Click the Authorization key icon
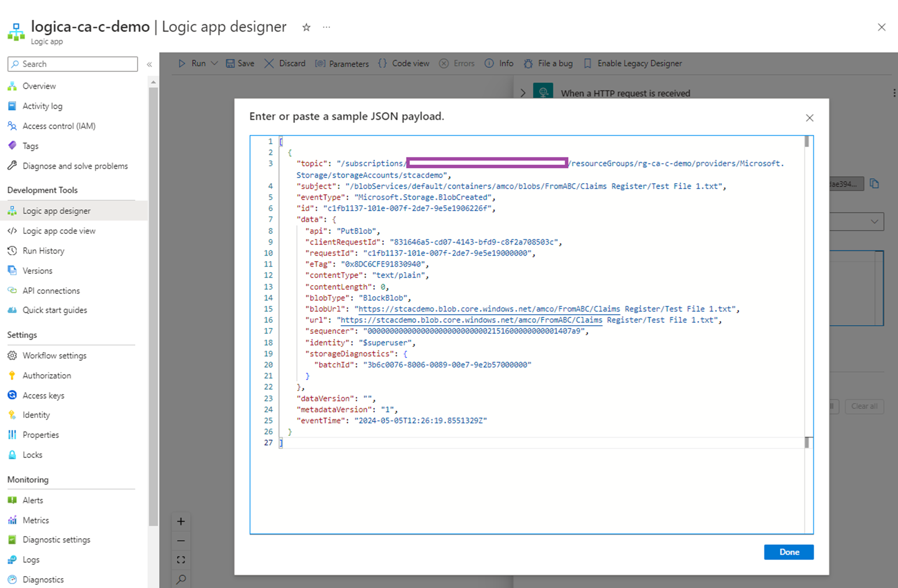 pos(12,375)
